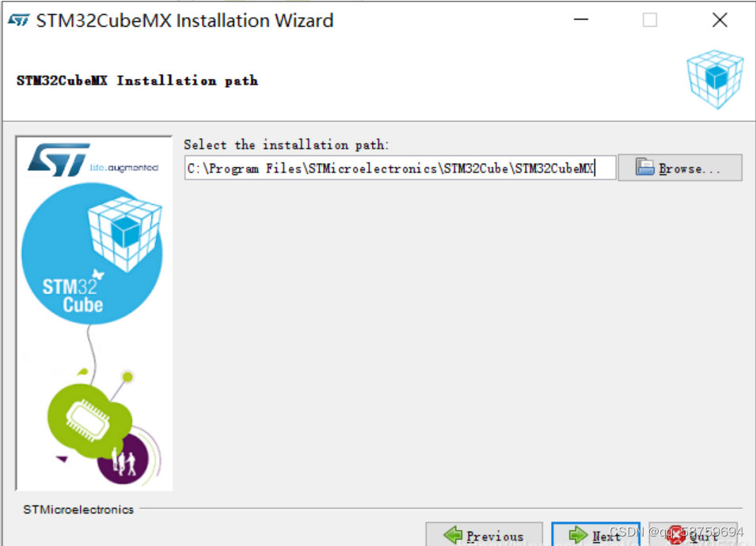Click the STM32 Cube text in blue circle
This screenshot has height=546, width=756.
(73, 296)
